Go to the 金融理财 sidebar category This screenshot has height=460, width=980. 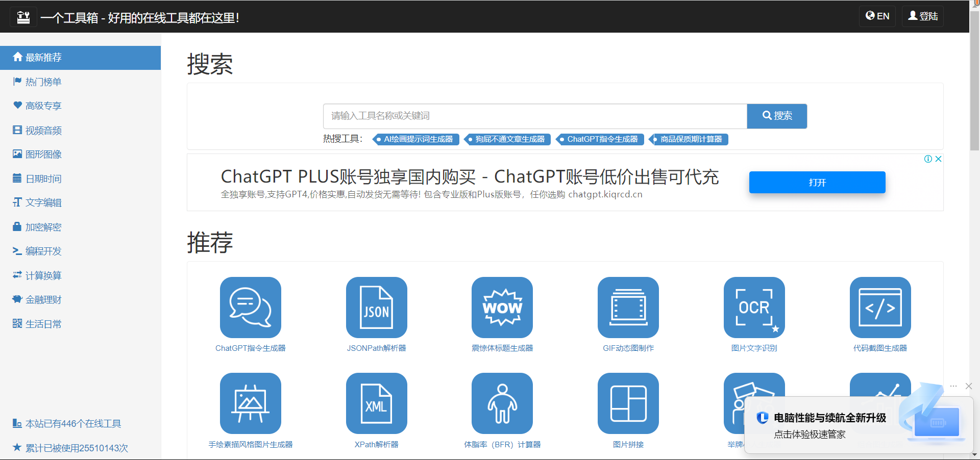[80, 300]
